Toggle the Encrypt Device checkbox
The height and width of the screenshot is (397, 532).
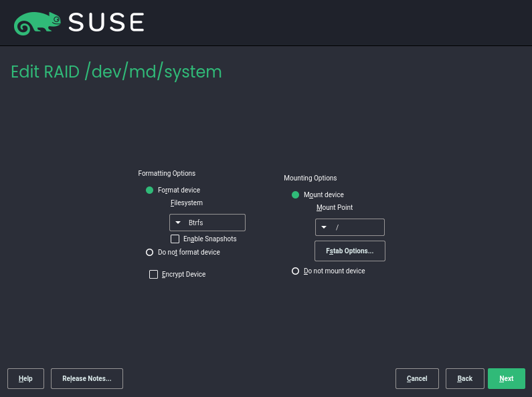click(x=153, y=275)
